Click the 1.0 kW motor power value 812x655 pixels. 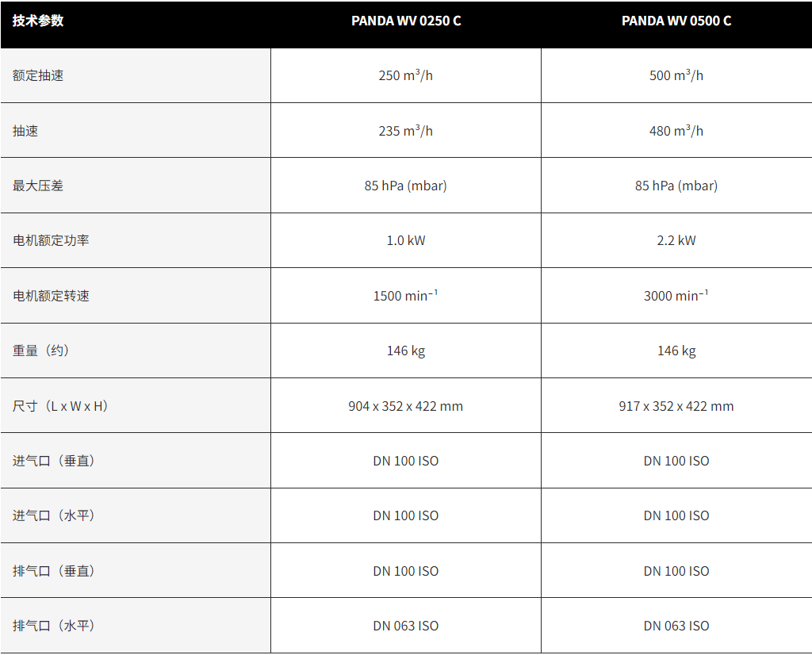406,240
